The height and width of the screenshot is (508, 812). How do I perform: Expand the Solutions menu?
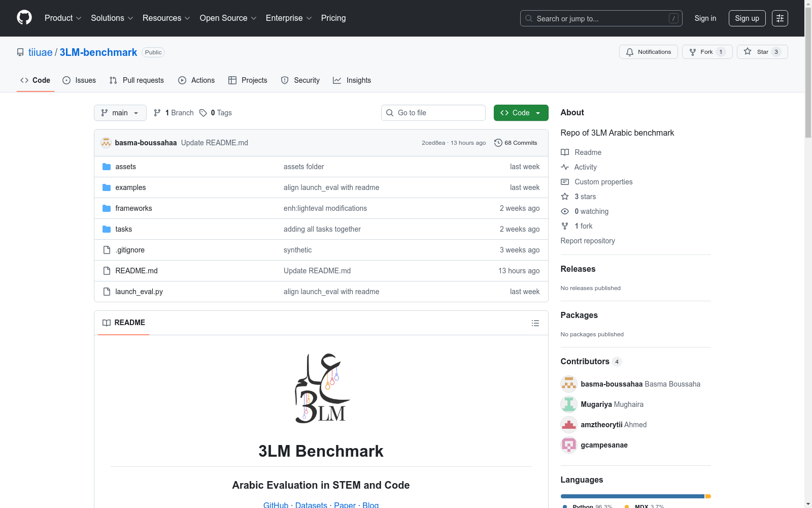pos(112,18)
